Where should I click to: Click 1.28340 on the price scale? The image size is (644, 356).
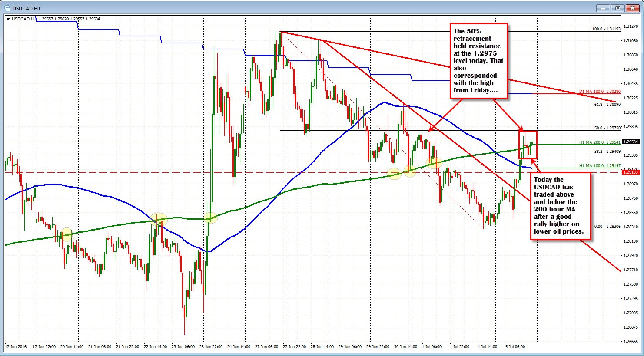coord(631,227)
